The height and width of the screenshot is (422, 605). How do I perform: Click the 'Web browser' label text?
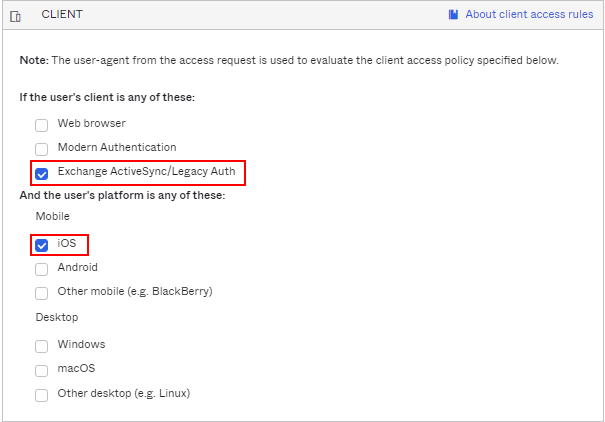pos(92,123)
